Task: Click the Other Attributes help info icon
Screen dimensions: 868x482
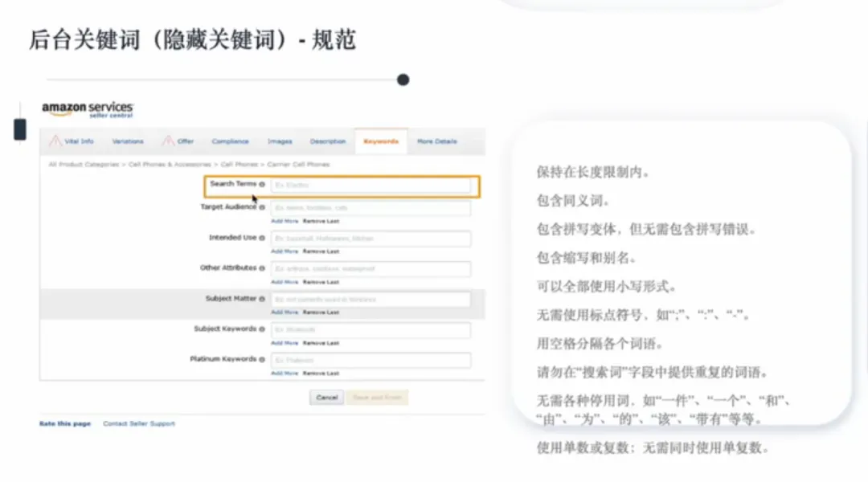Action: [x=262, y=268]
